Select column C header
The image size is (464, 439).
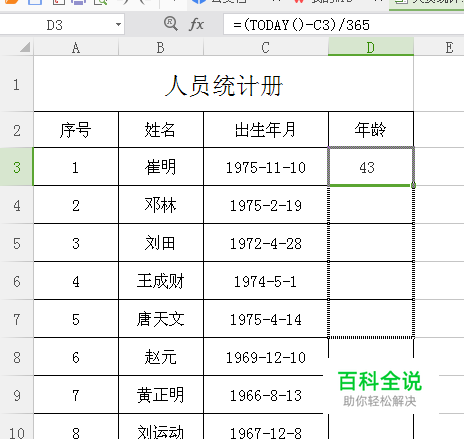(266, 48)
